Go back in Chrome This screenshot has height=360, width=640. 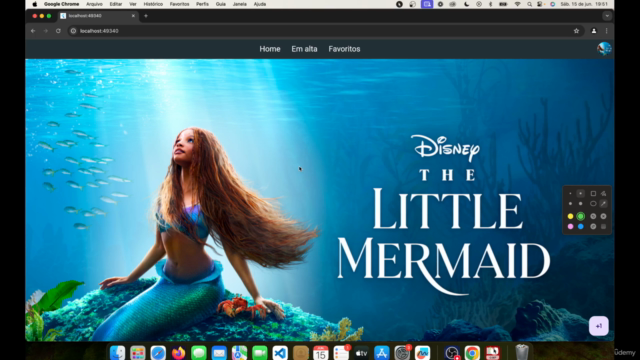[x=33, y=31]
